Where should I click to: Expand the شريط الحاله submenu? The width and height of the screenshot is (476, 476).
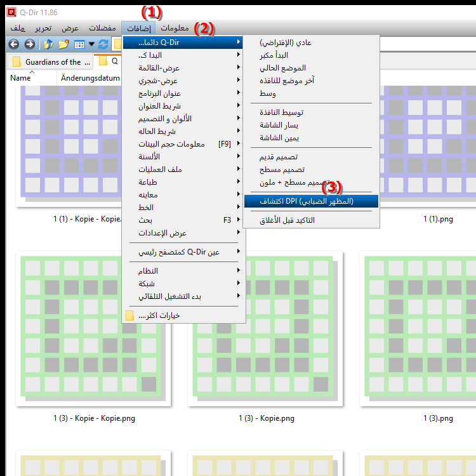point(183,131)
